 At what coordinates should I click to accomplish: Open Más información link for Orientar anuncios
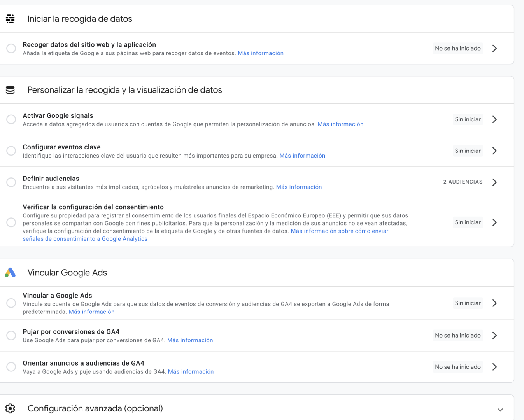191,372
